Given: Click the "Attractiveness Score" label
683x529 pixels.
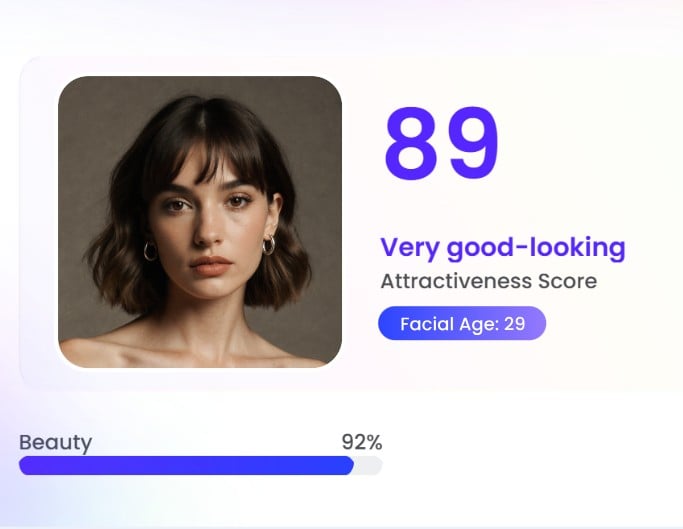Looking at the screenshot, I should (488, 281).
